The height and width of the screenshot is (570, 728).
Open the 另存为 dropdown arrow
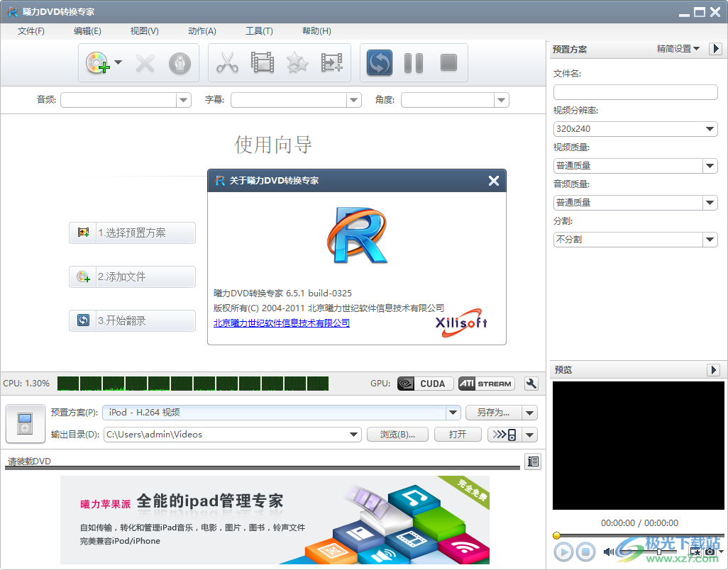coord(530,413)
